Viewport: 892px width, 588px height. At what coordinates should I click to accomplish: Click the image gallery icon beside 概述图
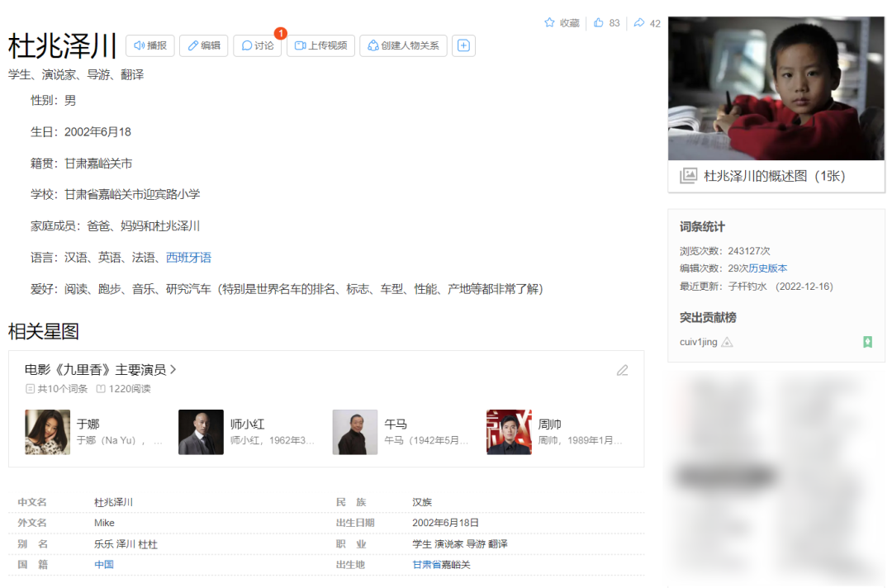point(688,176)
